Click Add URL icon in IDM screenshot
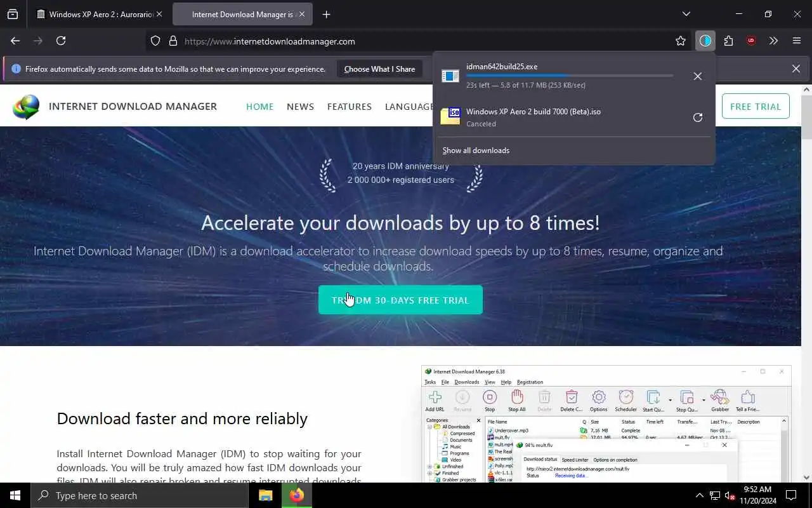 pyautogui.click(x=435, y=401)
